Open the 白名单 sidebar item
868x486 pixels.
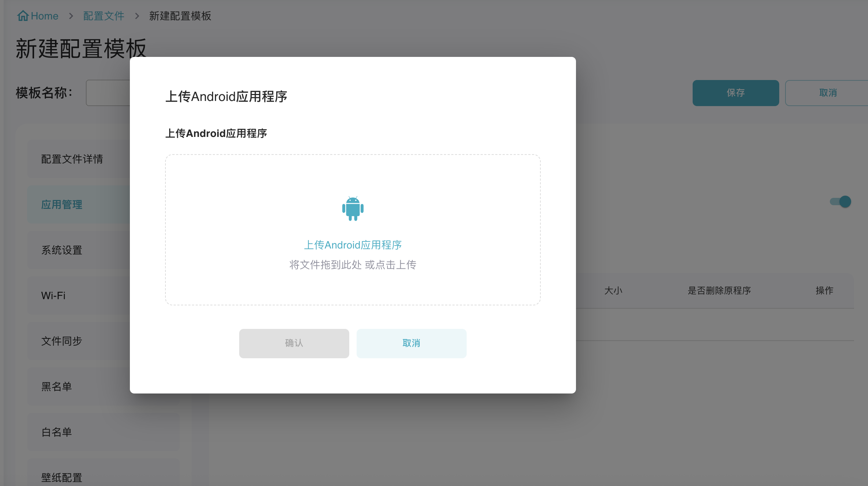point(56,432)
